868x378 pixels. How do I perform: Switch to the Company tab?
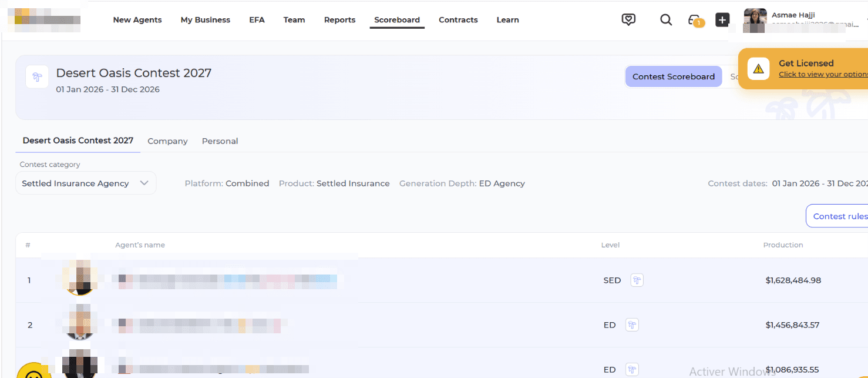pos(167,141)
